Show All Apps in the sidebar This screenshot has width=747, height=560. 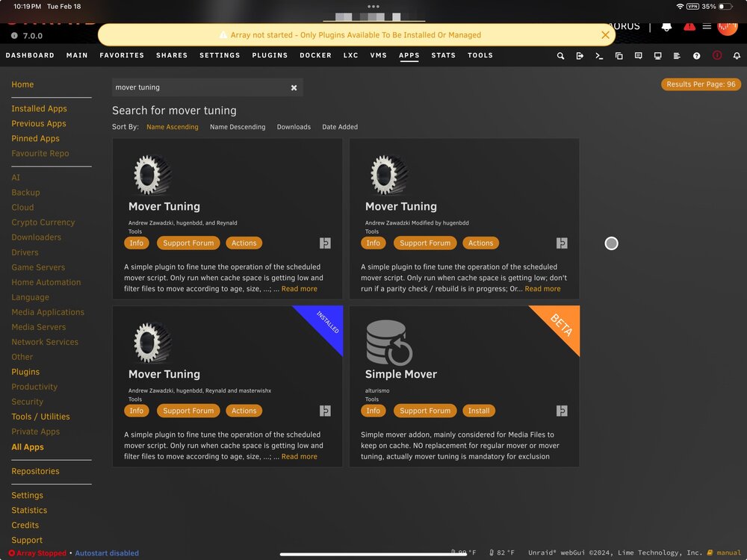click(28, 447)
